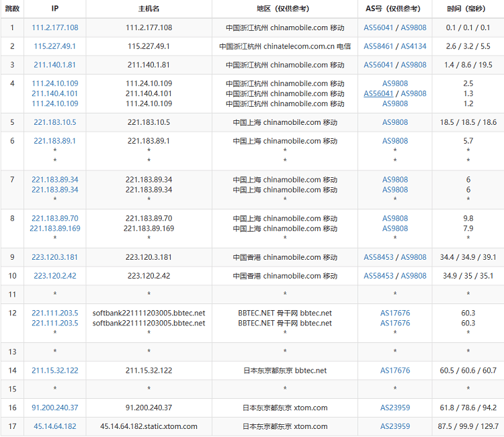The height and width of the screenshot is (437, 504).
Task: Open AS9808 link in hop 1 row
Action: coord(413,28)
